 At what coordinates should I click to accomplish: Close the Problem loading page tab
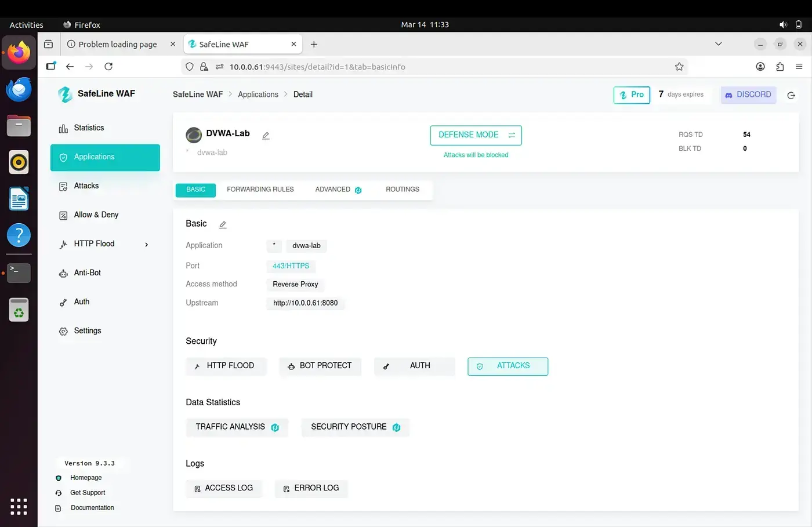173,44
